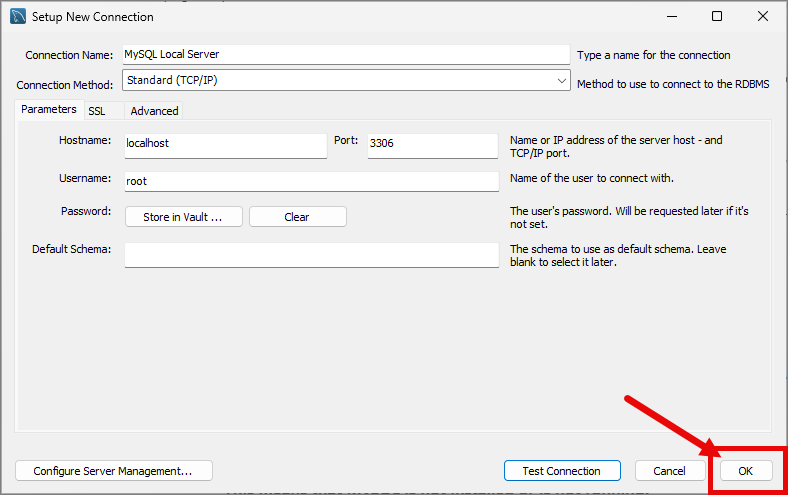Open the Connection Method dropdown
The width and height of the screenshot is (788, 495).
[346, 80]
